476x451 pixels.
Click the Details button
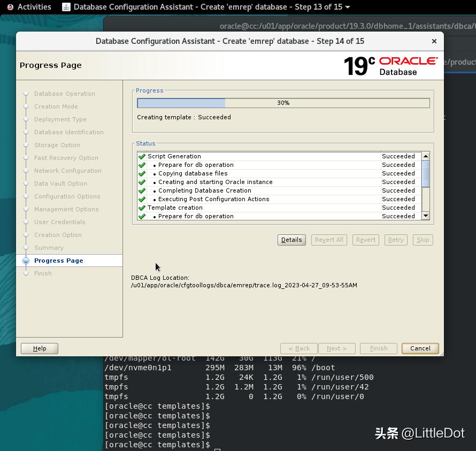tap(291, 240)
